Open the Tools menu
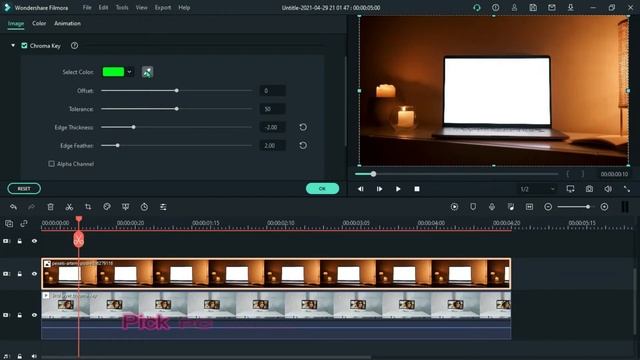Screen dimensions: 640x360 [x=122, y=7]
